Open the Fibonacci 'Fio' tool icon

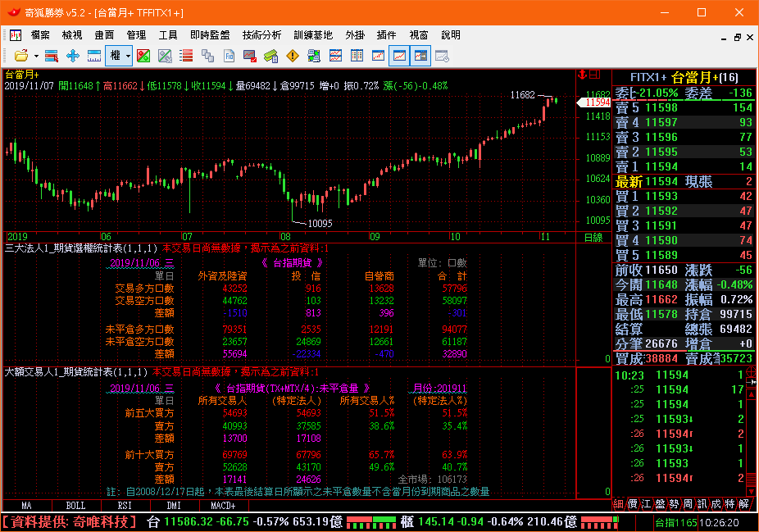pyautogui.click(x=229, y=56)
